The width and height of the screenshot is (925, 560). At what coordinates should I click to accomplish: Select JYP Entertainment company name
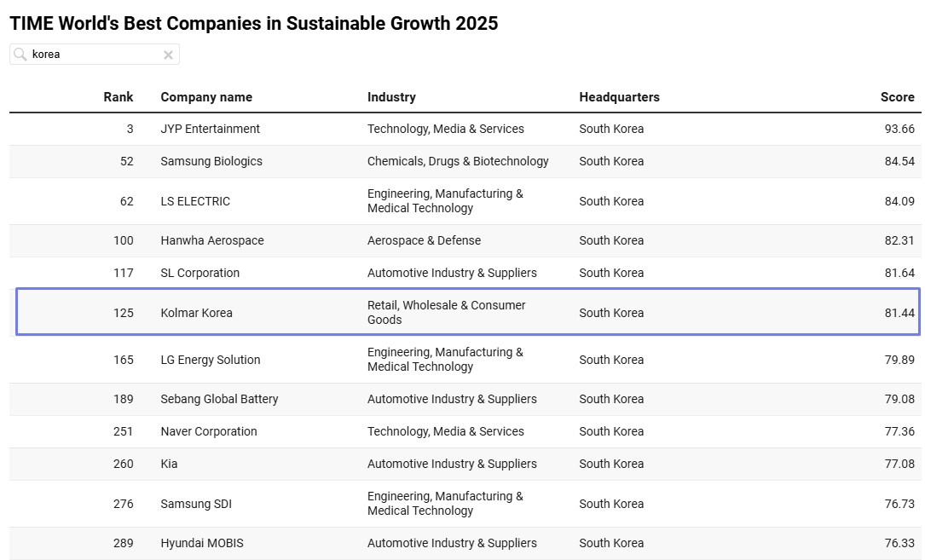tap(210, 129)
